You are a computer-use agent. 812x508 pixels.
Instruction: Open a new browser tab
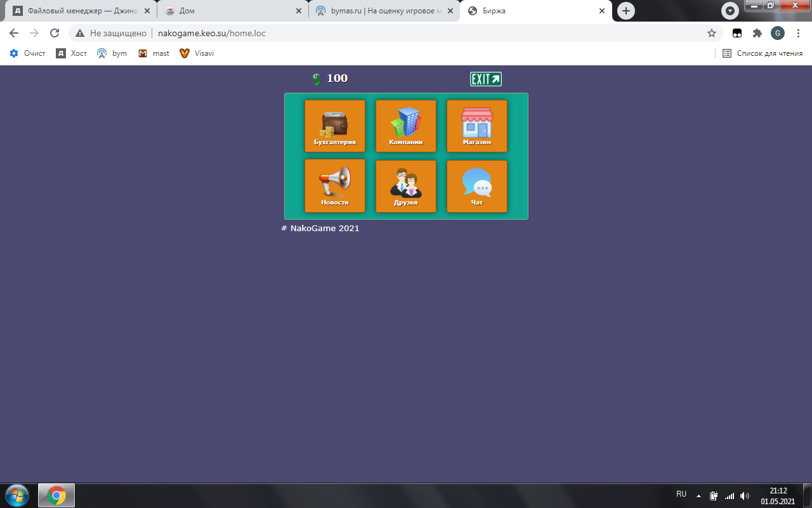click(626, 11)
